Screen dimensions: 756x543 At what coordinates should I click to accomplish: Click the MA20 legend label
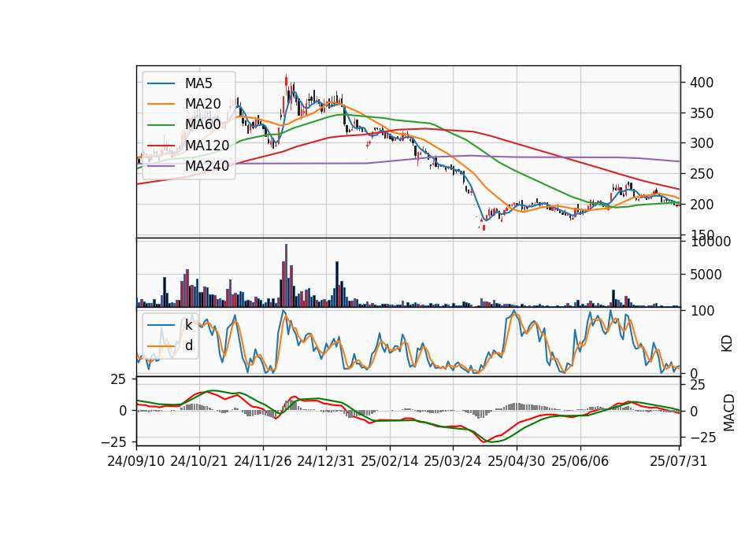tap(202, 104)
